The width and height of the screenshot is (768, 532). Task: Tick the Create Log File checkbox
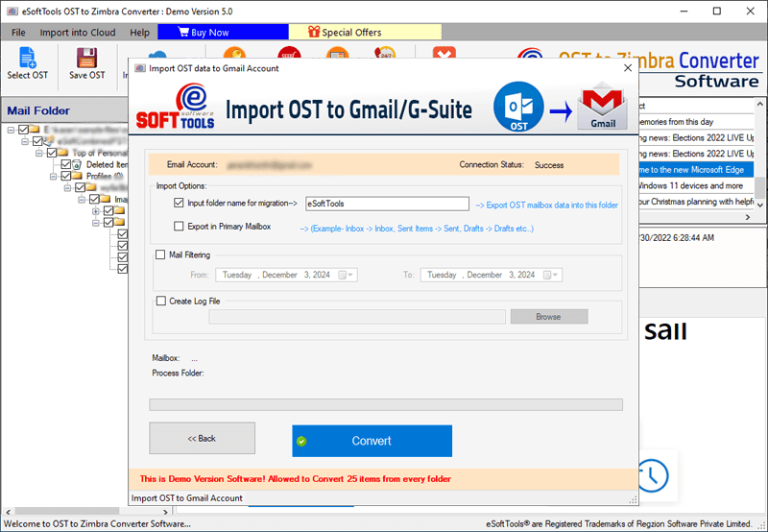(160, 301)
